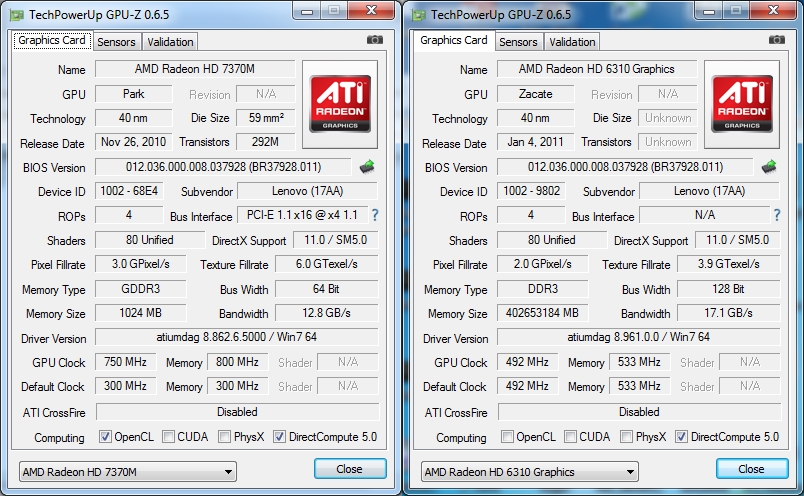This screenshot has width=804, height=496.
Task: Click the ATI Radeon logo in the HD 7370M window
Action: [340, 105]
